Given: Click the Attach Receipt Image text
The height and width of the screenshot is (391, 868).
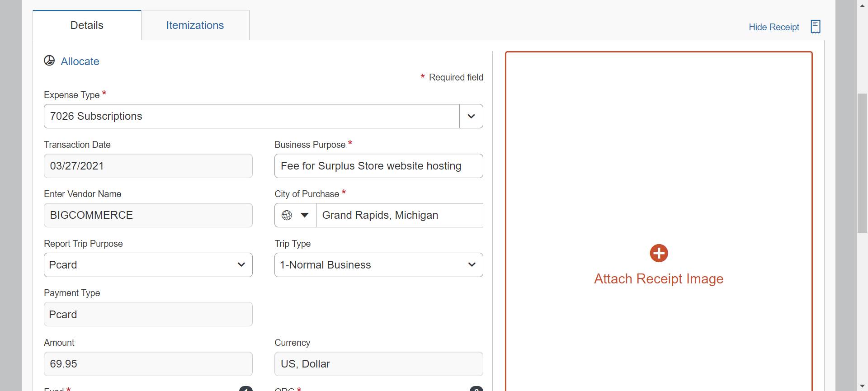Looking at the screenshot, I should 658,279.
